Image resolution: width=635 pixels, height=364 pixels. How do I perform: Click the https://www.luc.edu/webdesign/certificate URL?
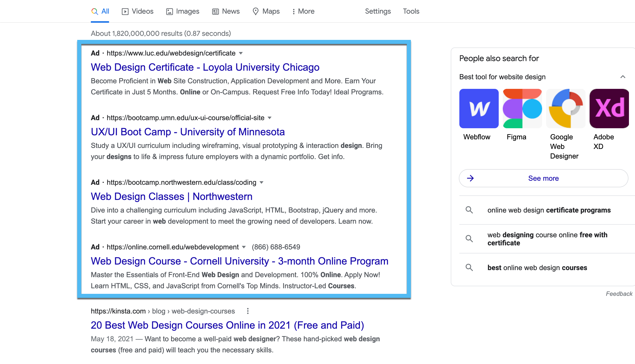tap(171, 53)
